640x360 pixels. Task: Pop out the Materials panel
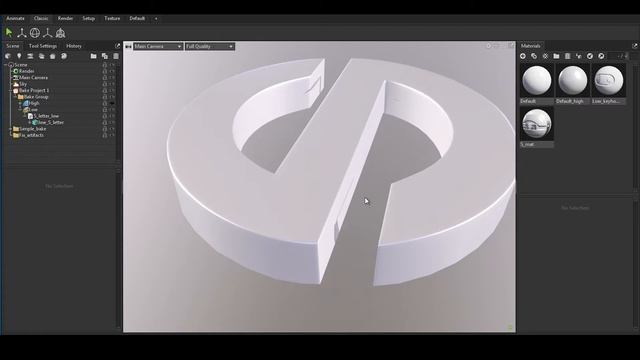(635, 46)
